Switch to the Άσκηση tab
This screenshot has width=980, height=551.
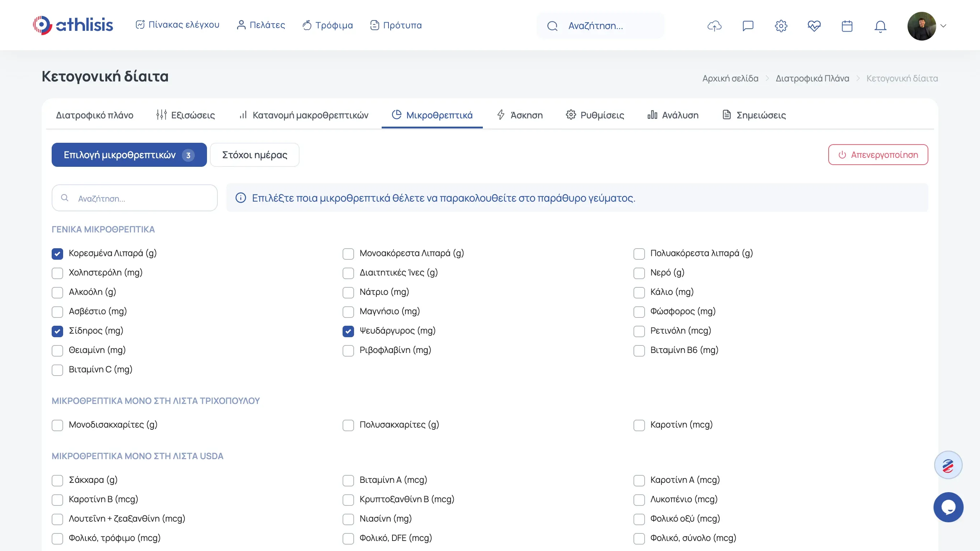[520, 115]
